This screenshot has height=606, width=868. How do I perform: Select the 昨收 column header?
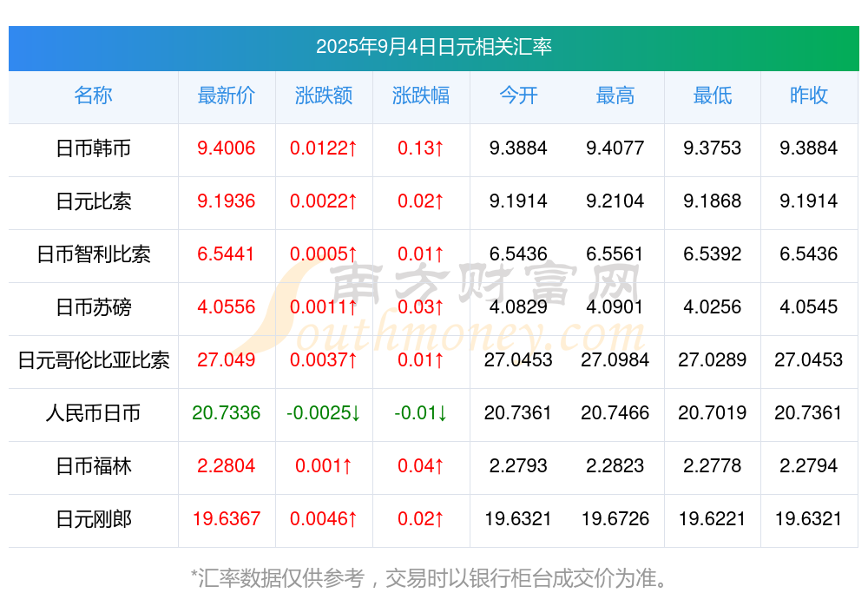pyautogui.click(x=809, y=96)
